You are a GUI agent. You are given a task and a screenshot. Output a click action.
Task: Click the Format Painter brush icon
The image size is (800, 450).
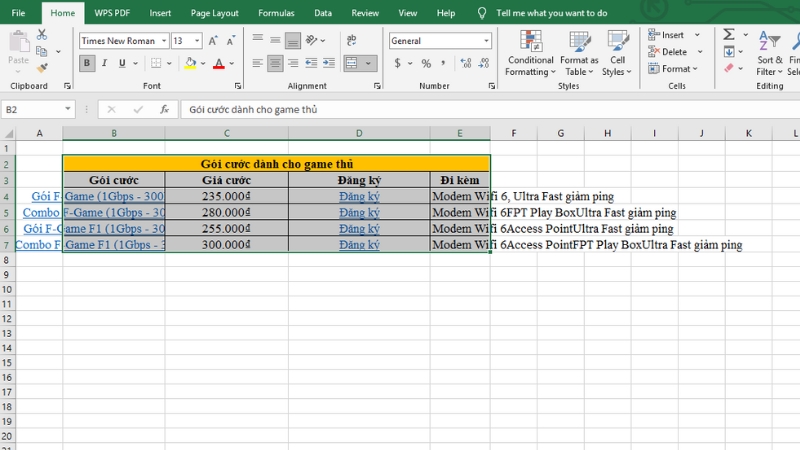(42, 67)
